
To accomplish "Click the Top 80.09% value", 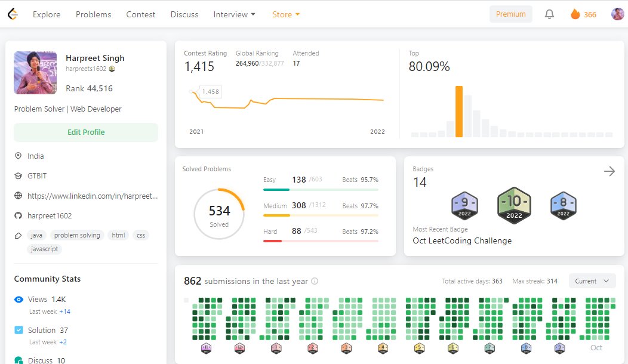I will click(429, 66).
